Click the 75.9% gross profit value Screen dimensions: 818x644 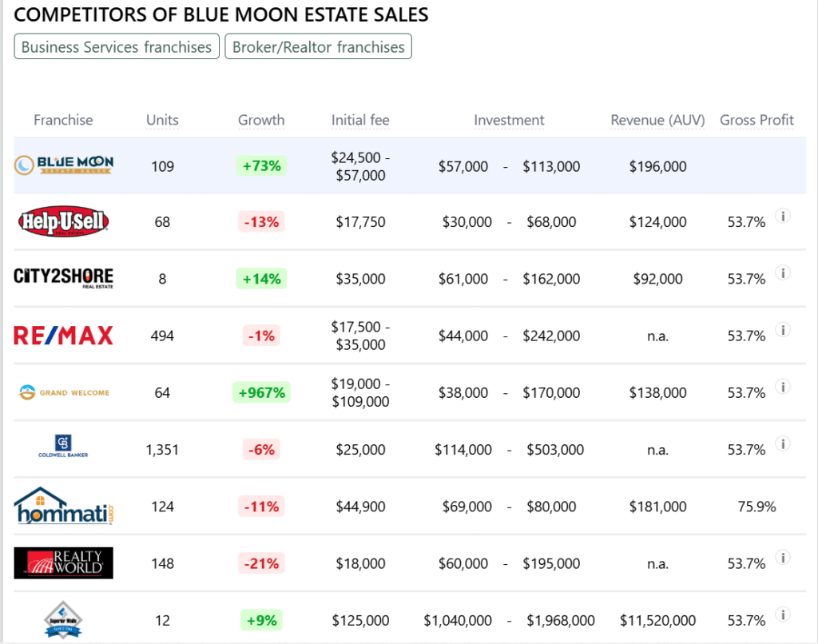point(757,507)
